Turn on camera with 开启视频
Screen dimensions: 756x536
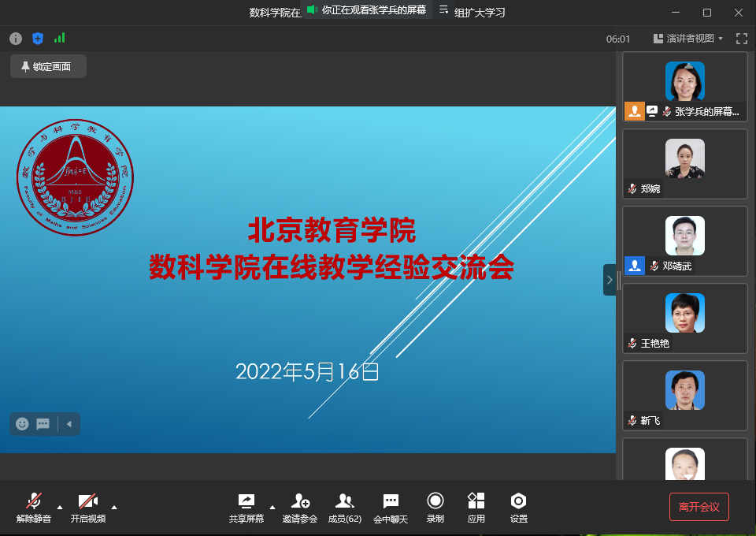[x=87, y=508]
